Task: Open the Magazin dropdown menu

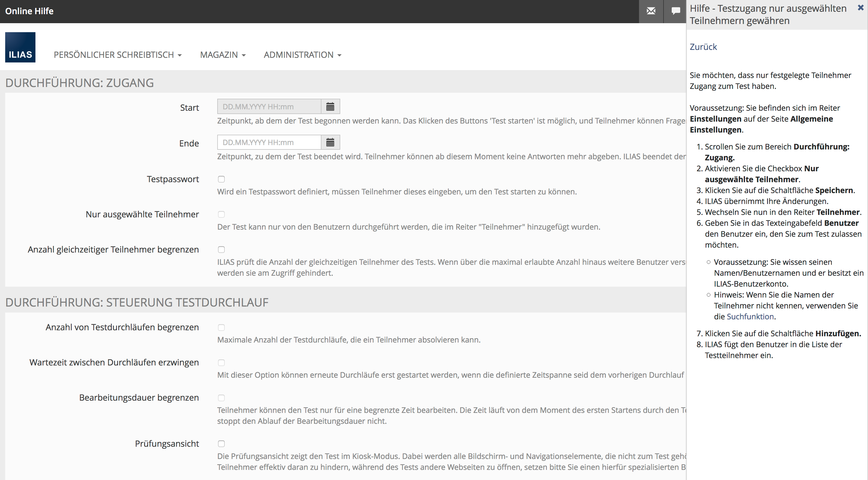Action: pos(223,55)
